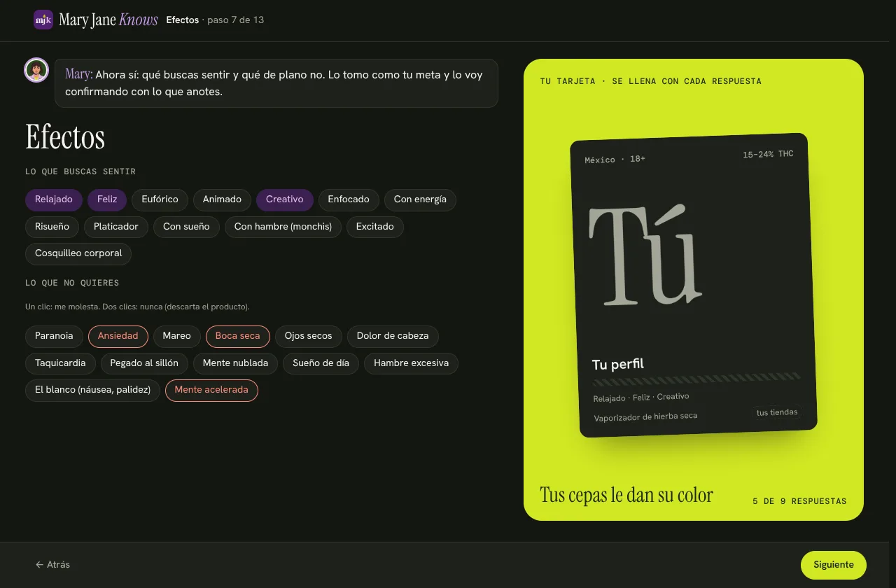This screenshot has width=896, height=588.
Task: Open the Mary Jane Knows home link
Action: (x=96, y=20)
